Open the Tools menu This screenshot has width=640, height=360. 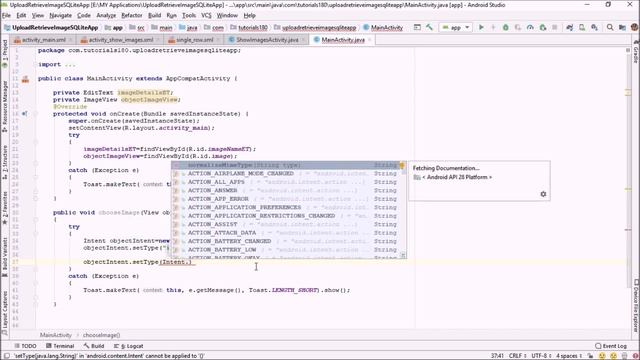coord(189,16)
